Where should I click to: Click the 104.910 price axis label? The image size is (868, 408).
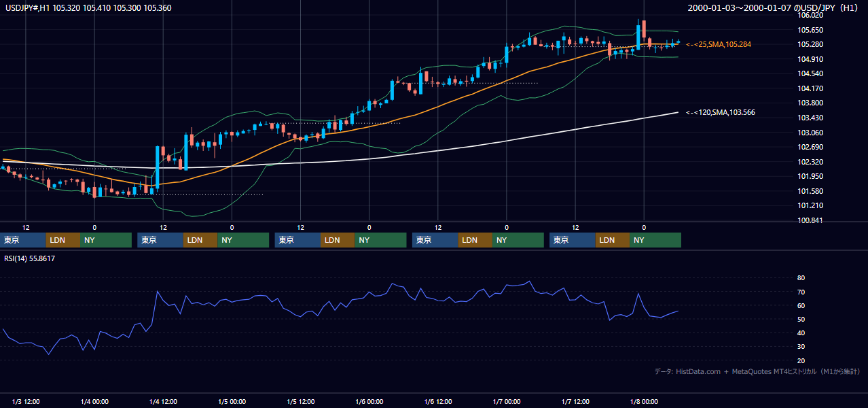811,59
